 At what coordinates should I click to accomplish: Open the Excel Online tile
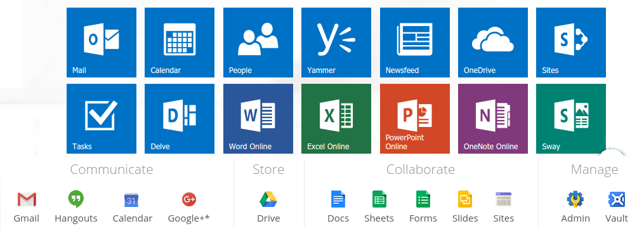tap(336, 119)
